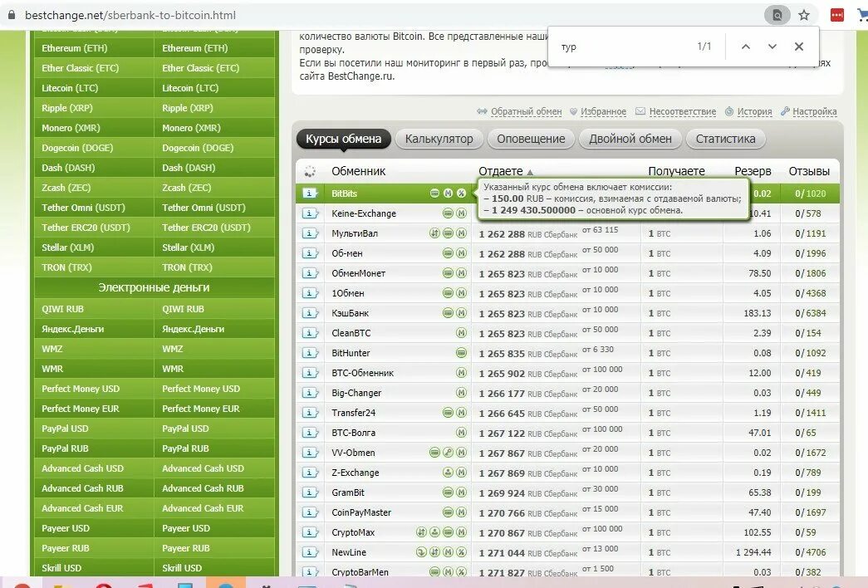Image resolution: width=868 pixels, height=588 pixels.
Task: Click the Обратный обмен link
Action: tap(526, 111)
